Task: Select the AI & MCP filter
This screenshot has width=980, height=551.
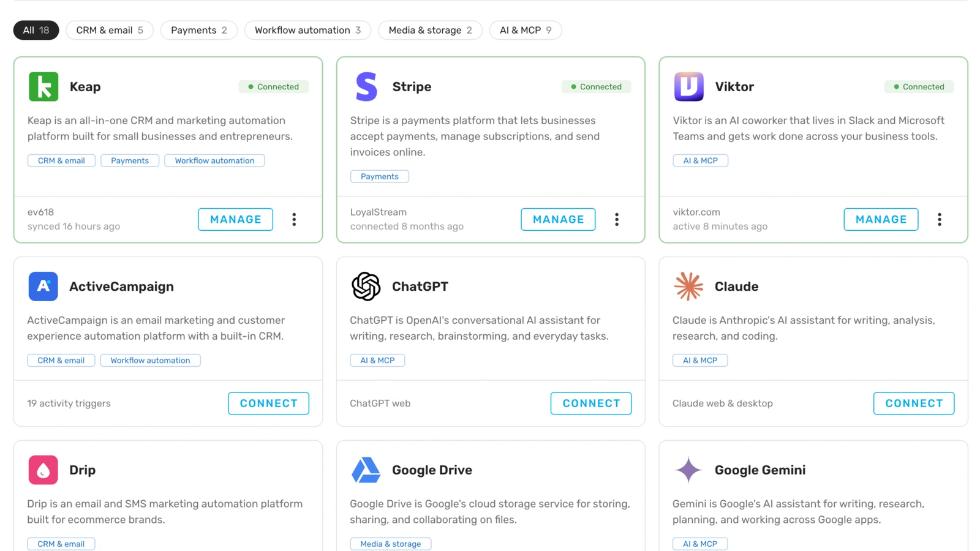Action: [x=526, y=30]
